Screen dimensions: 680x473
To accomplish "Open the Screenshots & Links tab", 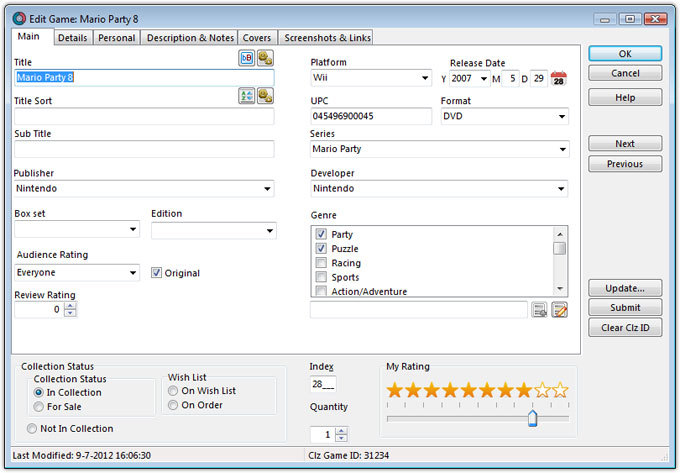I will click(327, 38).
